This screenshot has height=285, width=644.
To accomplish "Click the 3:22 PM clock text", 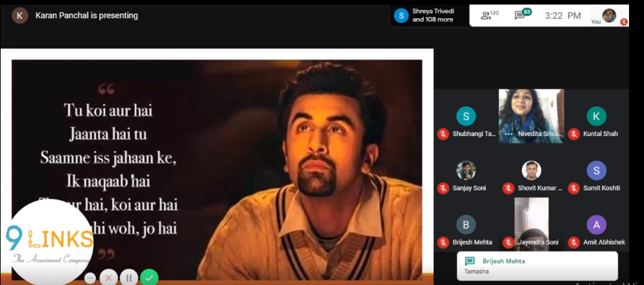I will click(x=563, y=16).
